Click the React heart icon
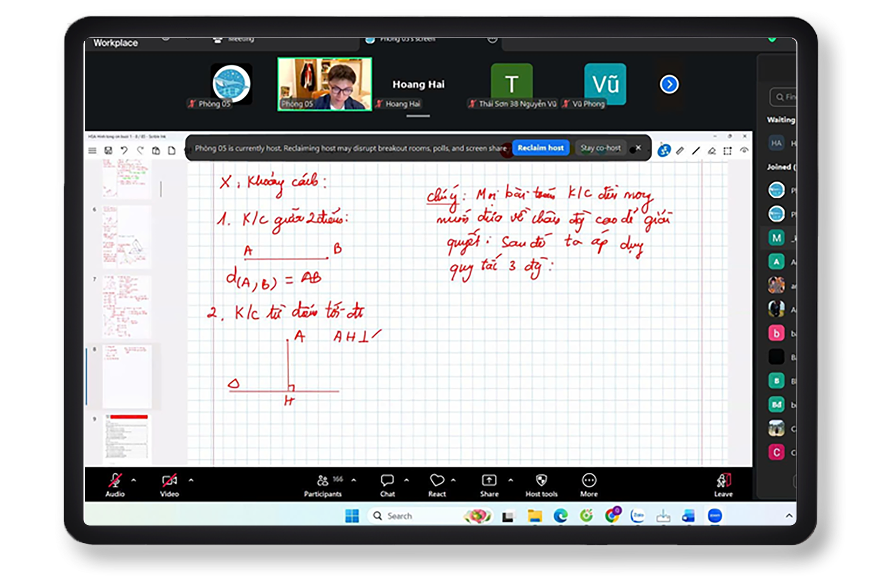Screen dimensions: 883x588 pos(437,480)
